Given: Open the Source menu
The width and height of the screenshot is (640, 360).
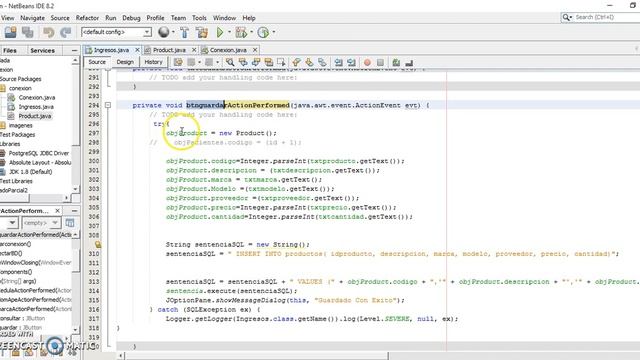Looking at the screenshot, I should 60,18.
